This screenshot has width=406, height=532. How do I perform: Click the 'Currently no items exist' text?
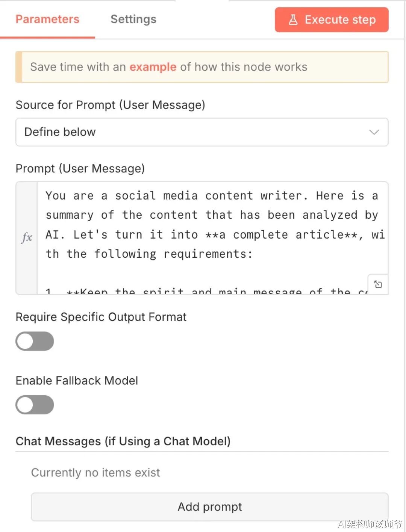coord(95,473)
